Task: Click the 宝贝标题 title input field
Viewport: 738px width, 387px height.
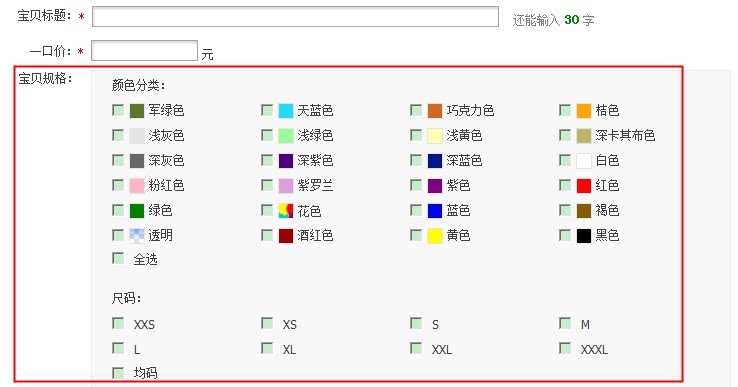Action: click(295, 17)
